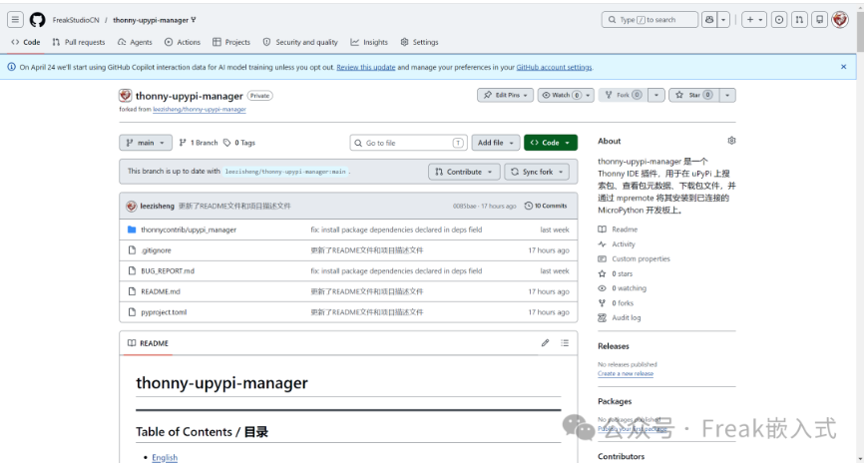View the 0 watching link
Viewport: 868px width, 473px height.
[623, 288]
